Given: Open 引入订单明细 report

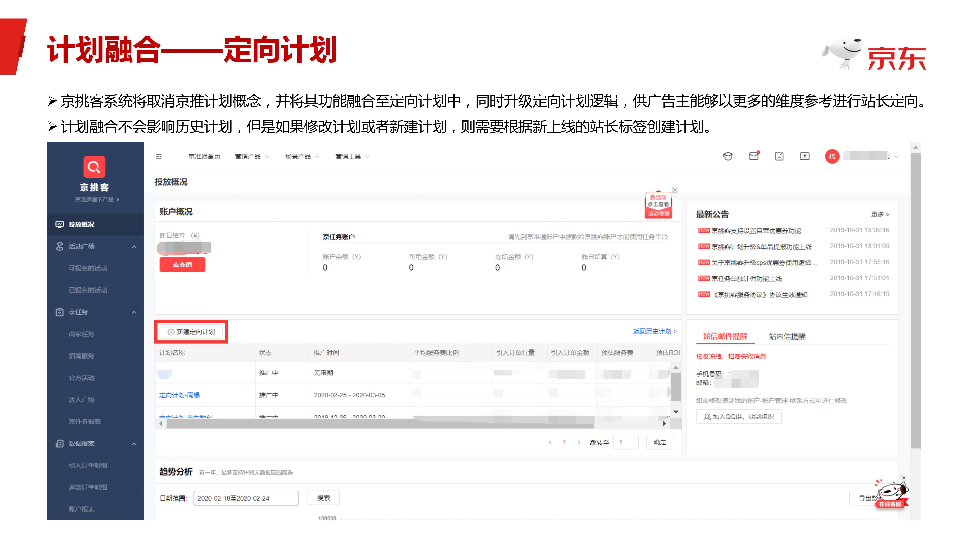Looking at the screenshot, I should 88,466.
